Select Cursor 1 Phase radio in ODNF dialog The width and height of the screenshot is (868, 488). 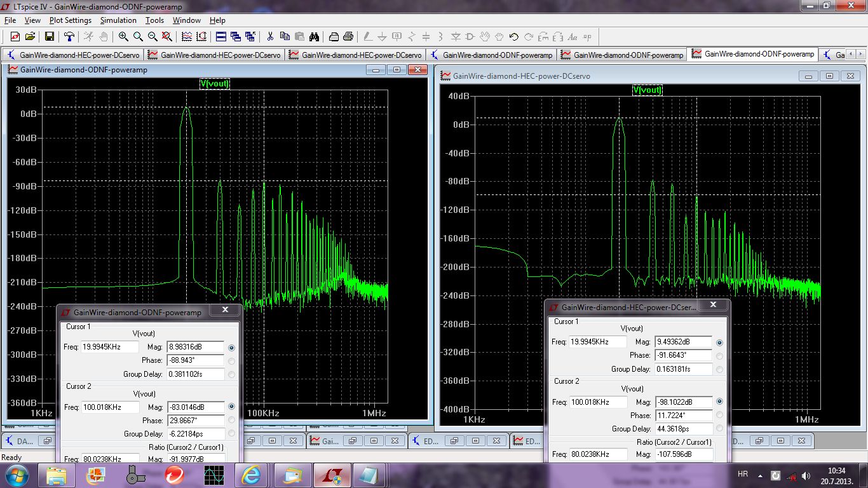tap(231, 361)
